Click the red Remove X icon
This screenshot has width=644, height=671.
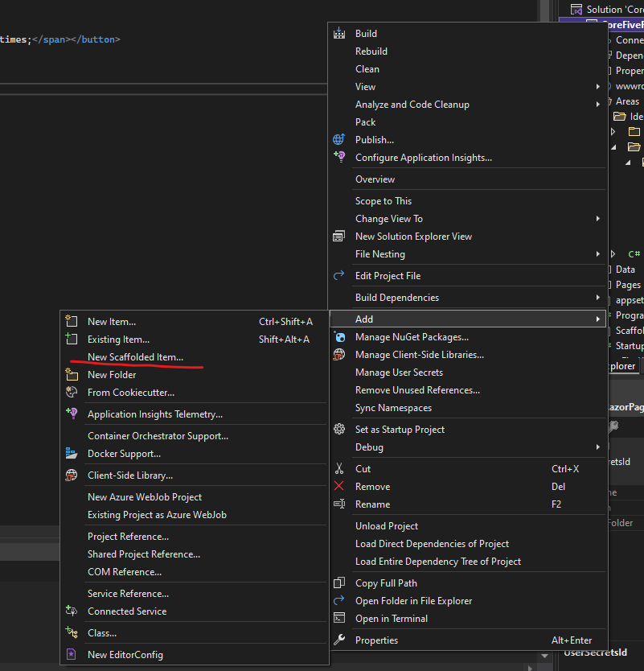339,486
